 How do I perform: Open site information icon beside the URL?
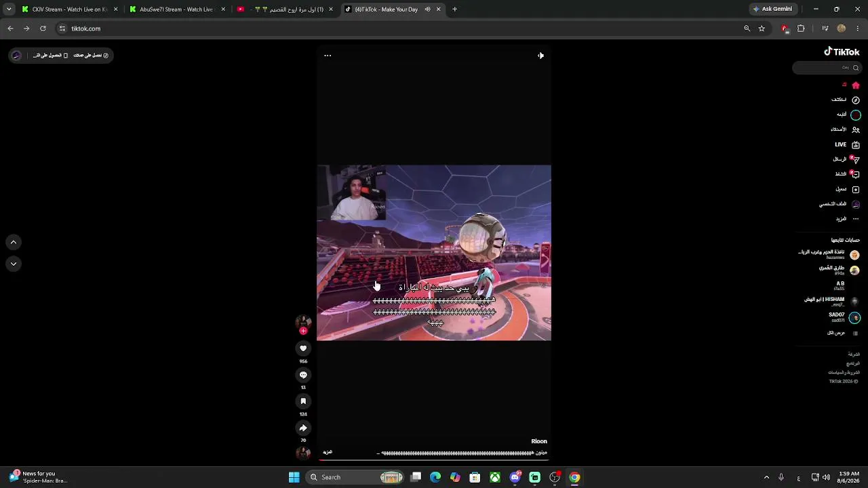point(62,28)
